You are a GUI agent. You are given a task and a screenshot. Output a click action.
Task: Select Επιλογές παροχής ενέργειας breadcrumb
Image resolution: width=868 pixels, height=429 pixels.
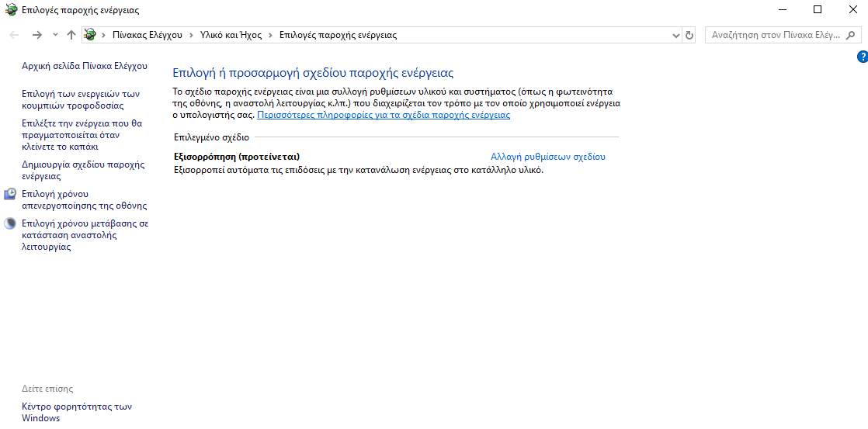pos(339,35)
